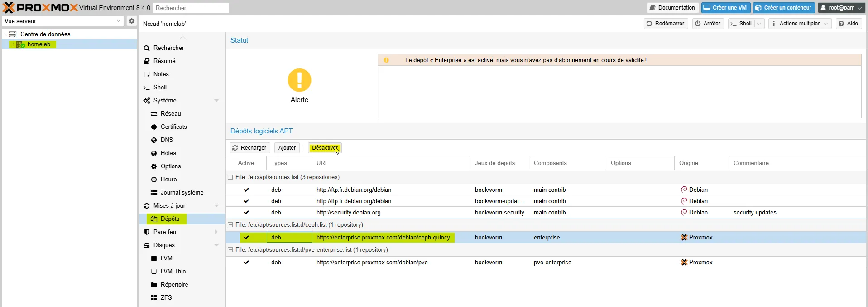Sort by the URI column header

pos(321,163)
